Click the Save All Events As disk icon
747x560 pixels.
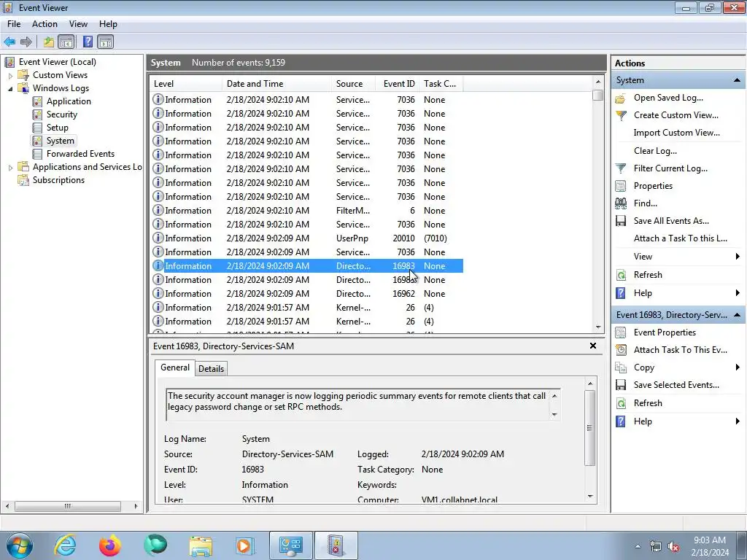pyautogui.click(x=621, y=222)
